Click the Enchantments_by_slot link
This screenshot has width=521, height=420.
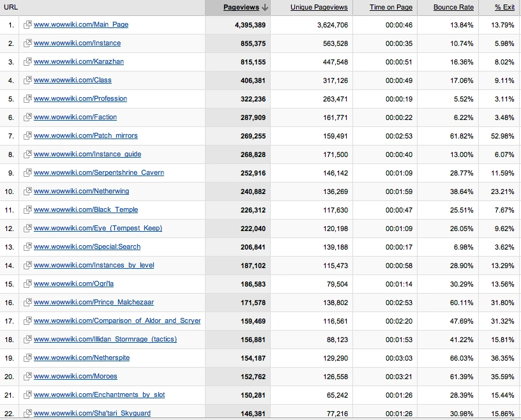pos(99,394)
